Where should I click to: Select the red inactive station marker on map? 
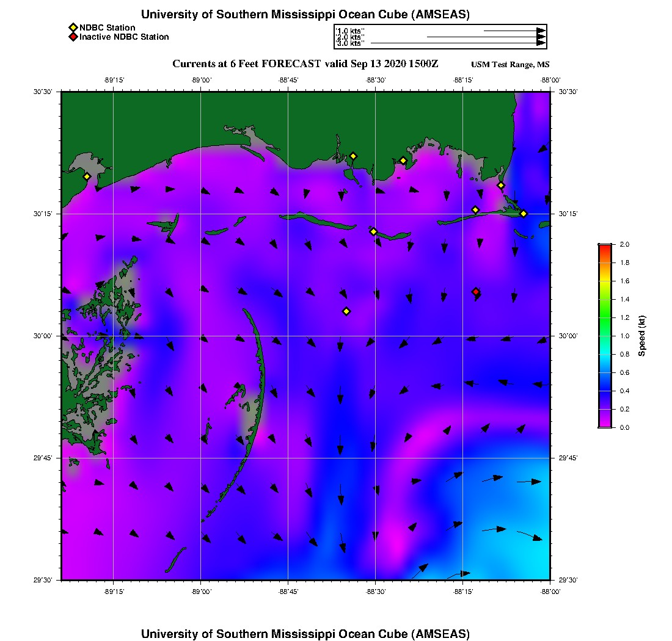click(x=476, y=292)
